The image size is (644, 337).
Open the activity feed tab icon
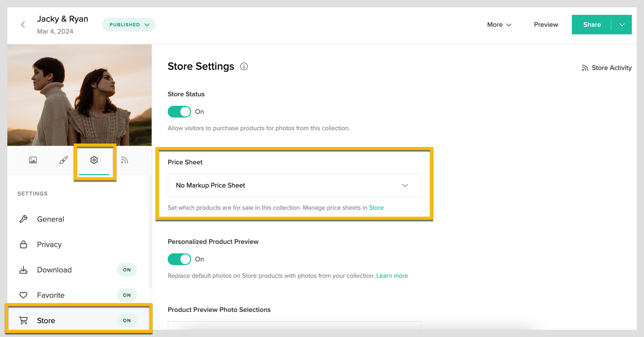pyautogui.click(x=125, y=160)
